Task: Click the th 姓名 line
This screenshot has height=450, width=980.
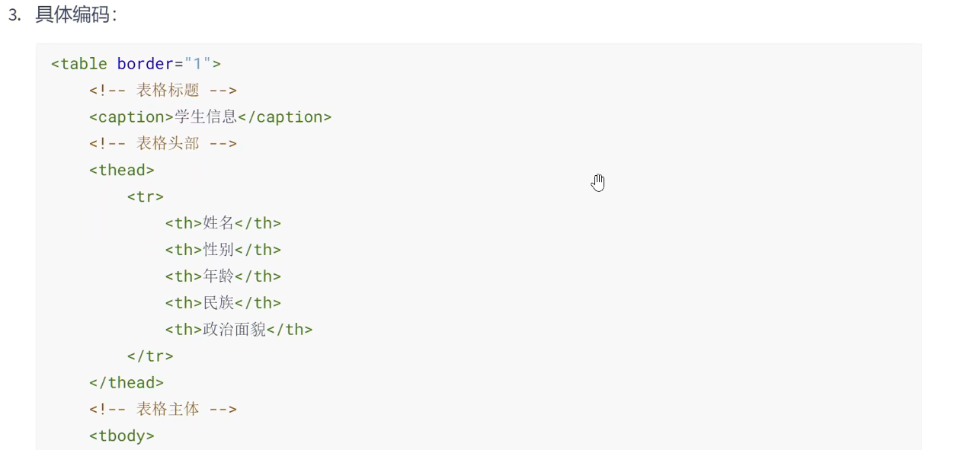Action: coord(223,223)
